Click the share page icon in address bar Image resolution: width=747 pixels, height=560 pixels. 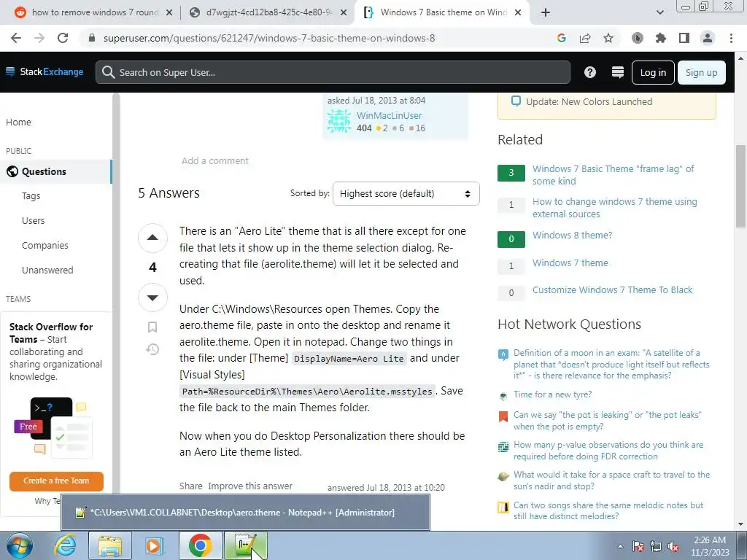[585, 38]
